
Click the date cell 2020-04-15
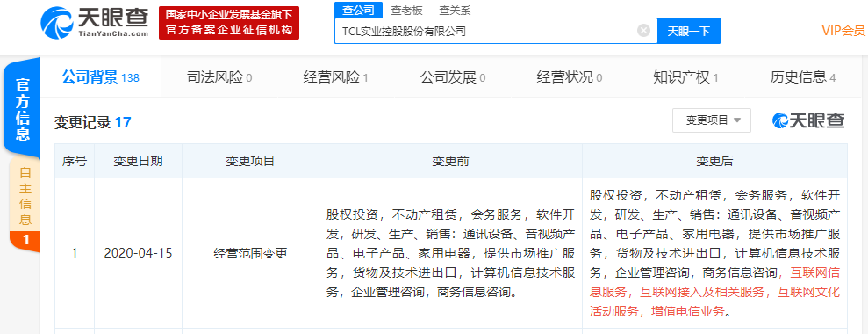138,253
